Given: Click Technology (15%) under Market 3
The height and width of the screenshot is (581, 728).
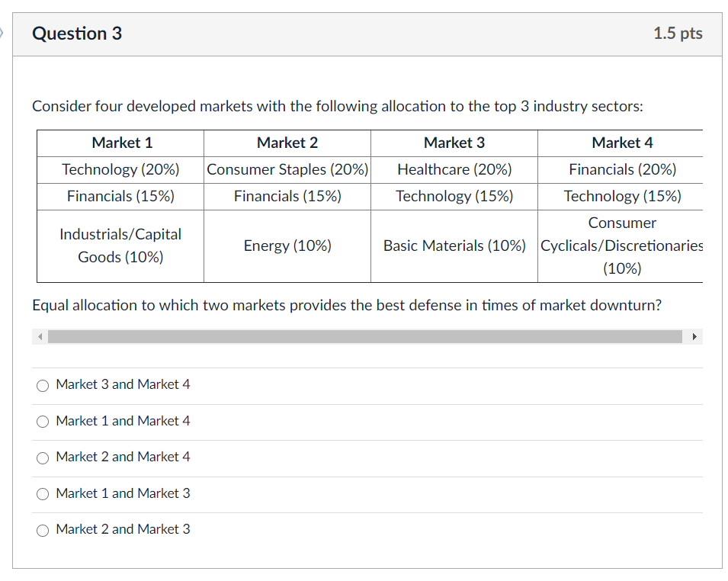Looking at the screenshot, I should [454, 197].
